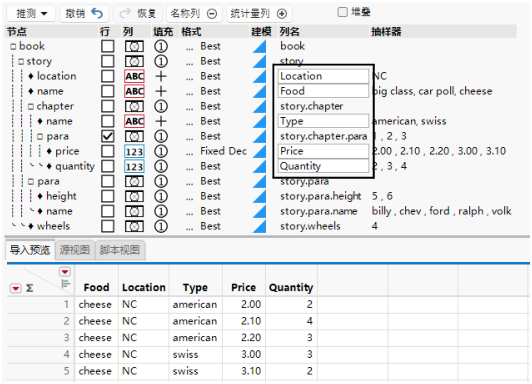Click the fill circle icon for wheels
Viewport: 532px width, 384px height.
[161, 226]
